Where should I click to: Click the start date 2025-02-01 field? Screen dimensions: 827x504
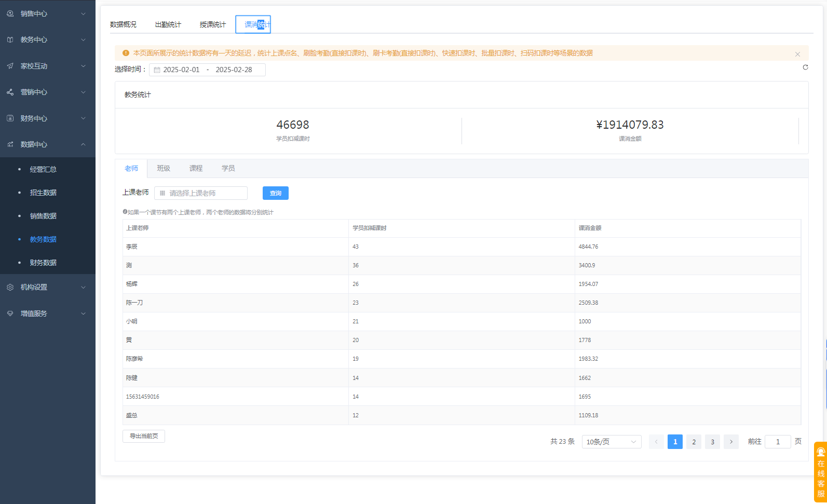click(x=181, y=70)
